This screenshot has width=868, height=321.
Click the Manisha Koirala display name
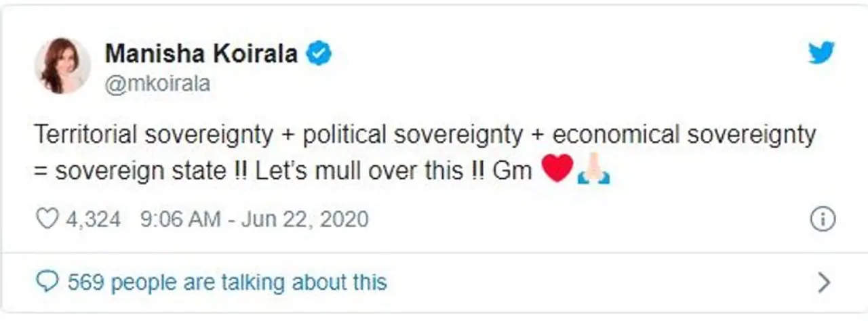click(x=201, y=53)
